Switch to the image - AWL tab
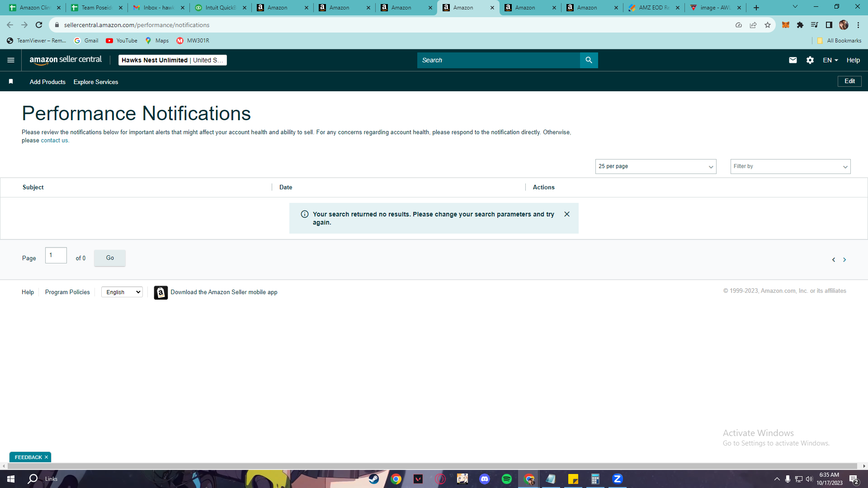 (x=715, y=8)
